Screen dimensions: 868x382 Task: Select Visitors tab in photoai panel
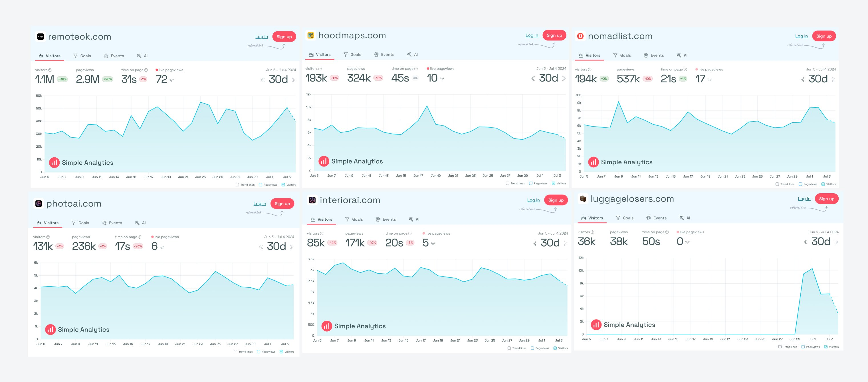point(48,223)
